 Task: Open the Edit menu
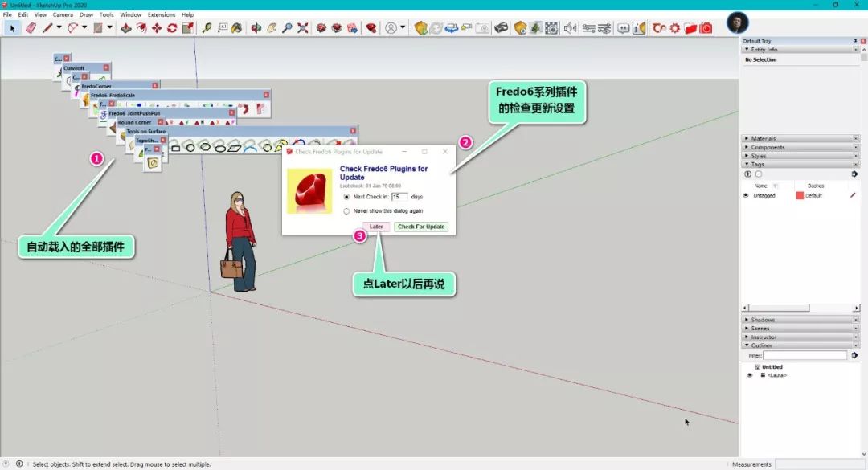[23, 15]
